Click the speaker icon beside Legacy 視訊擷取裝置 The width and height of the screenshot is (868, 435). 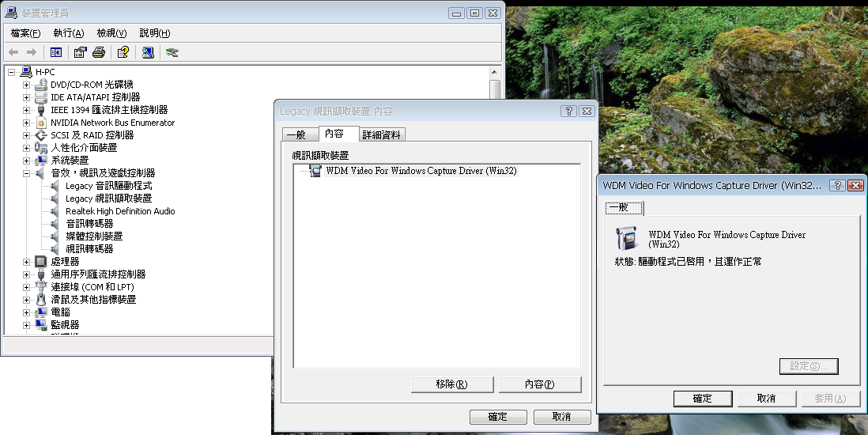(55, 199)
